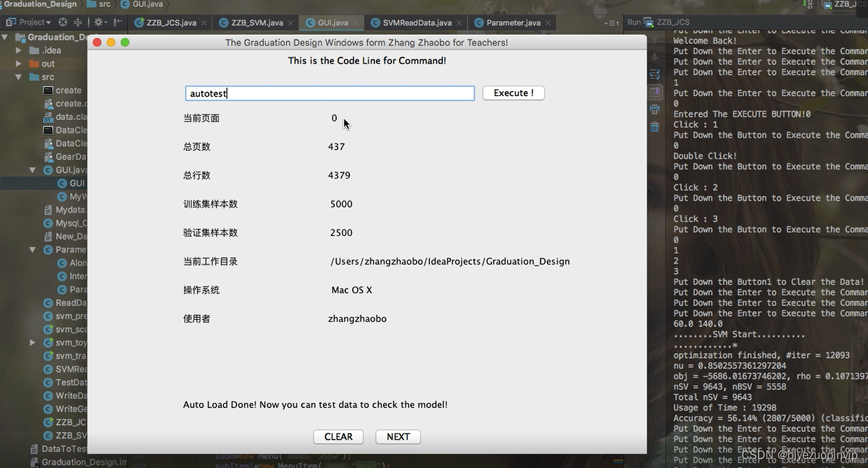Select the DataToTes file in project tree
This screenshot has width=868, height=468.
coord(59,449)
